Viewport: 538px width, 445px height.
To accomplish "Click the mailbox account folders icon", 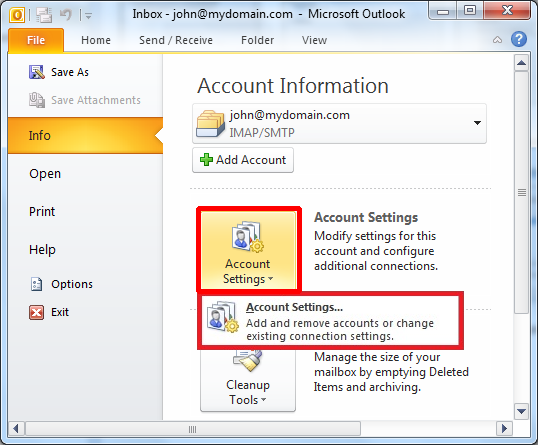I will tap(210, 124).
